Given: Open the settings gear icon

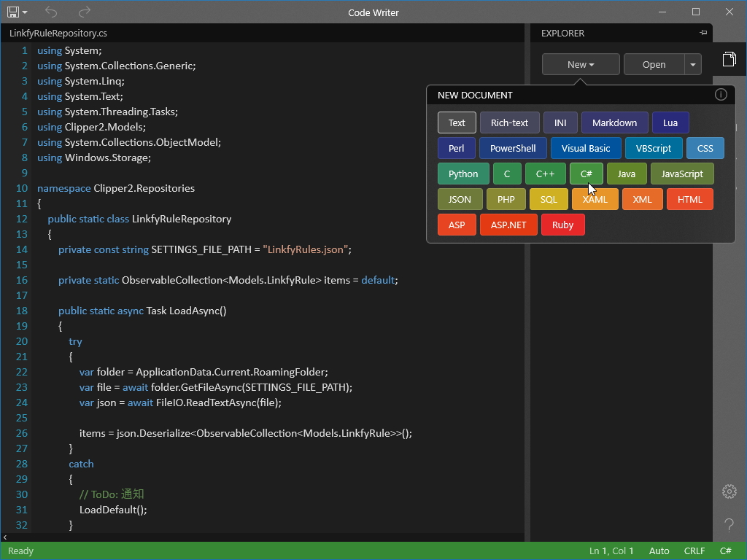Looking at the screenshot, I should [729, 491].
